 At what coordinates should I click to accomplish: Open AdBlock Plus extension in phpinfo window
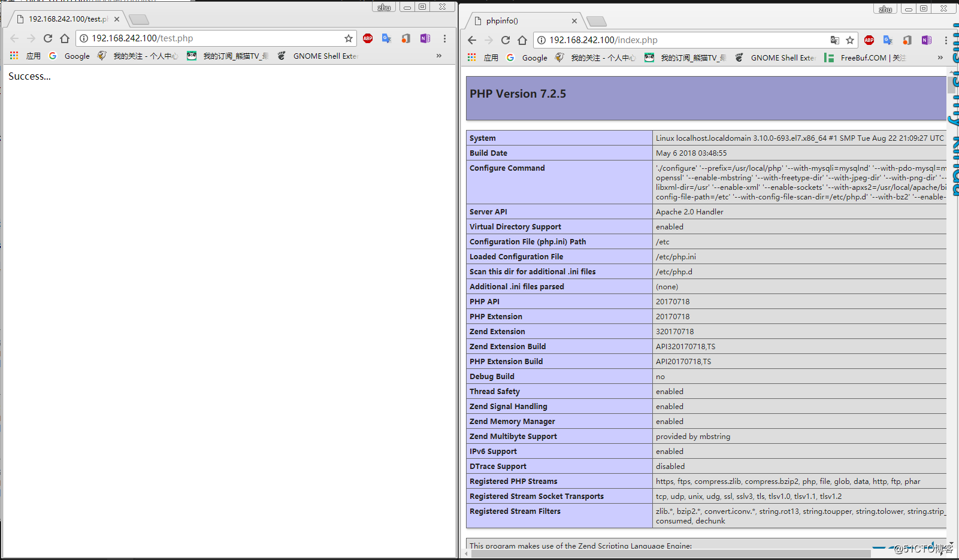pyautogui.click(x=869, y=40)
